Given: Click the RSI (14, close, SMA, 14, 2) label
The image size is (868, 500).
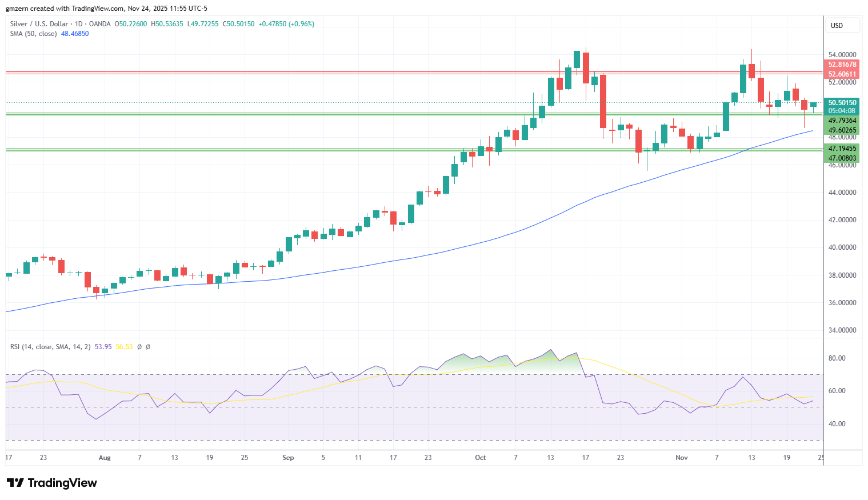Looking at the screenshot, I should (x=50, y=347).
